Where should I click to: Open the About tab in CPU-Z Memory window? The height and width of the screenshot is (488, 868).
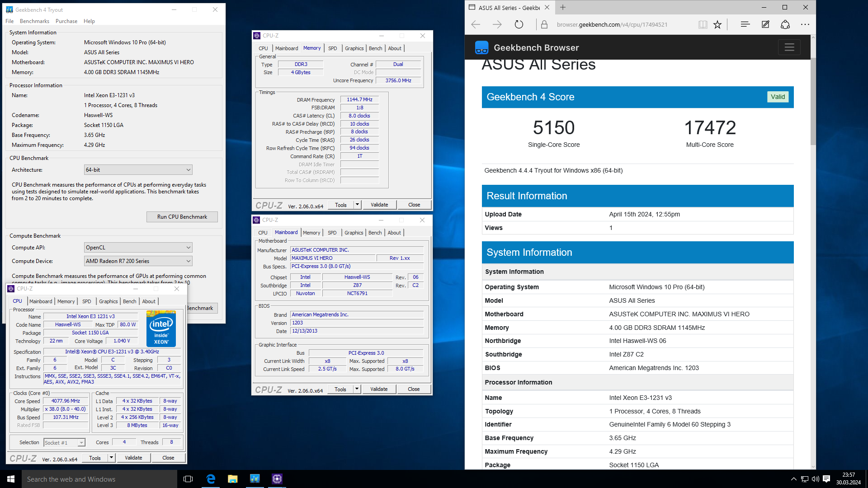click(395, 48)
